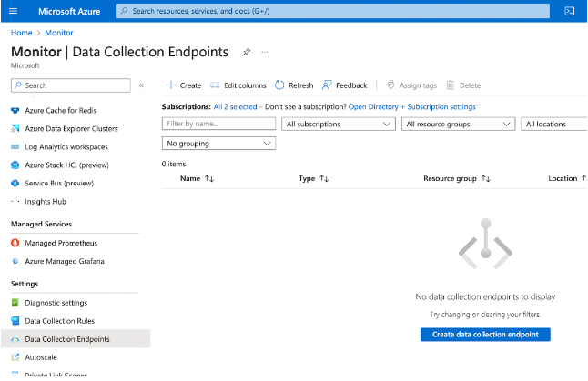
Task: Sort by Name column arrows
Action: pos(209,179)
